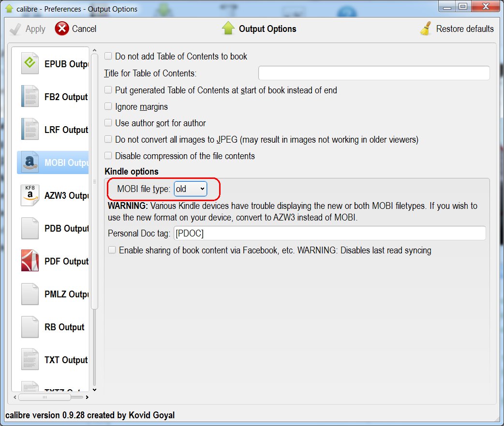Click the EPUB Output icon in sidebar
This screenshot has width=504, height=426.
pos(30,63)
